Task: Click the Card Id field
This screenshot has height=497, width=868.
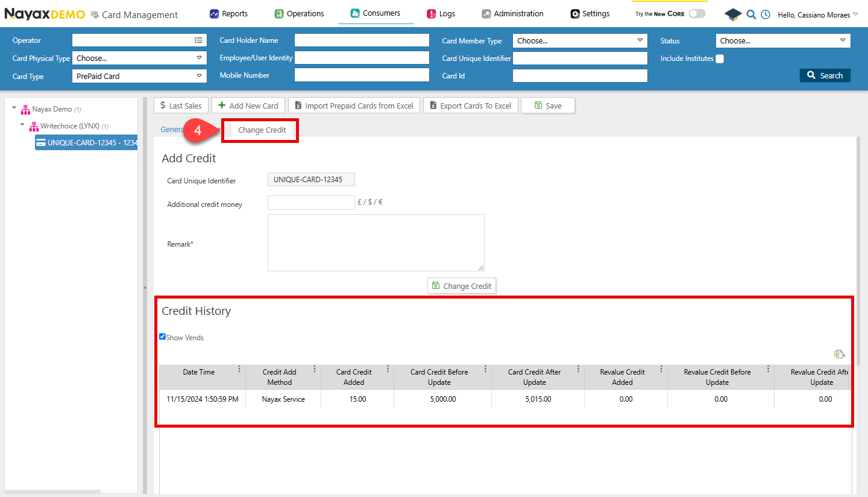Action: click(x=580, y=76)
